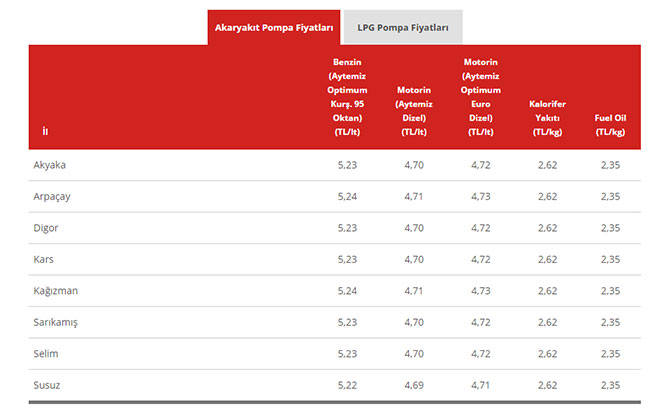Click the Kars row label
Image resolution: width=650 pixels, height=418 pixels.
44,259
